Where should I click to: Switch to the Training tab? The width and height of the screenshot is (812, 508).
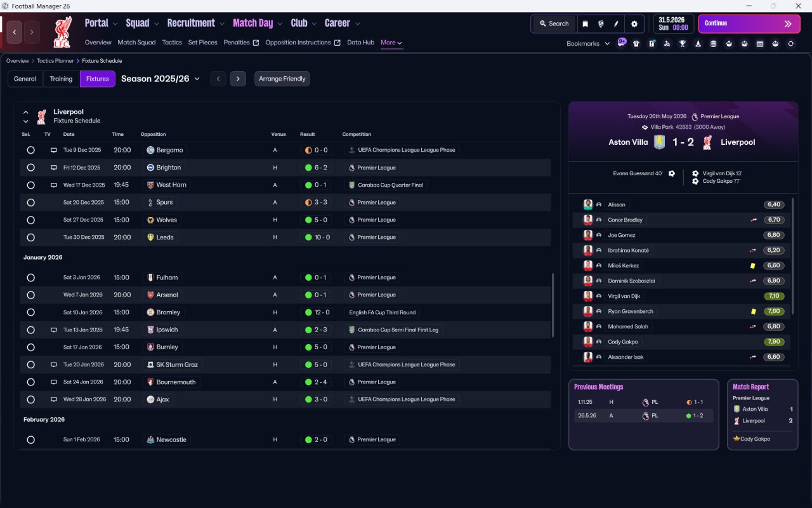[61, 79]
